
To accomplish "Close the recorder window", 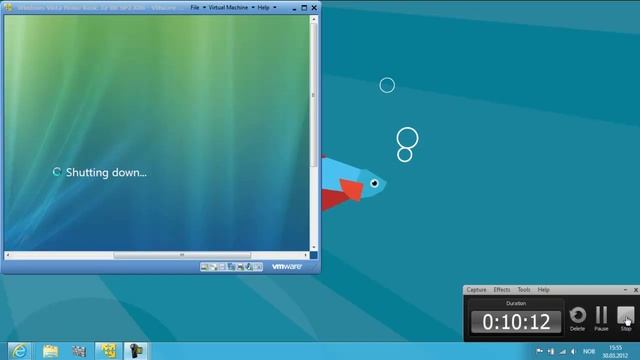I will (x=636, y=289).
